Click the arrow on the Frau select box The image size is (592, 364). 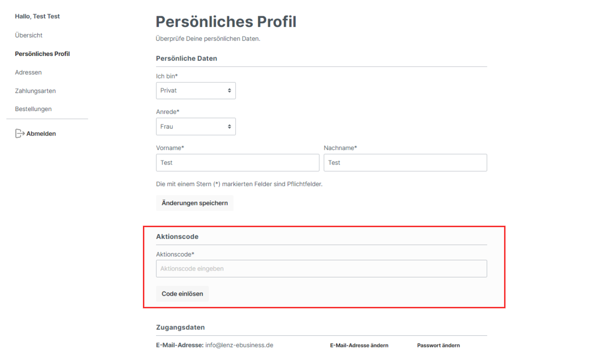pos(229,126)
